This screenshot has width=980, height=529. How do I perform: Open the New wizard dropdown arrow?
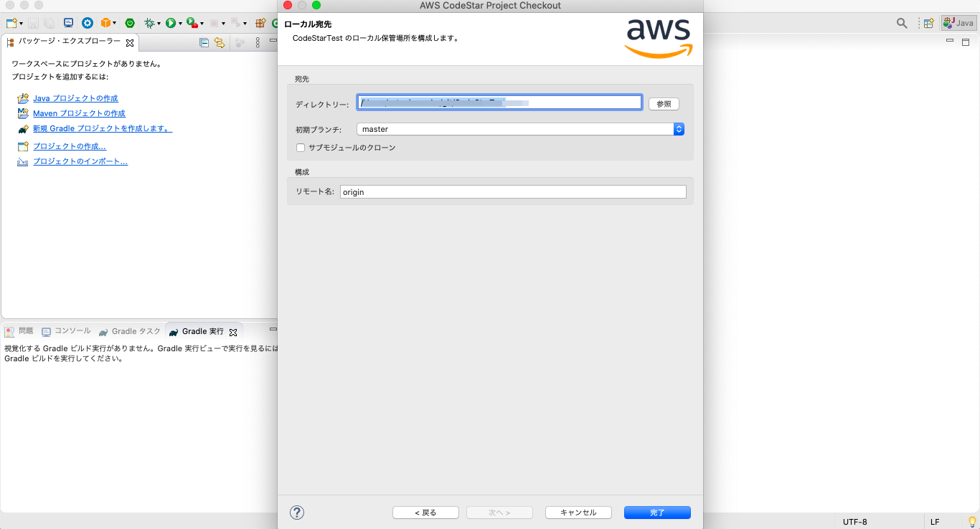[x=20, y=24]
